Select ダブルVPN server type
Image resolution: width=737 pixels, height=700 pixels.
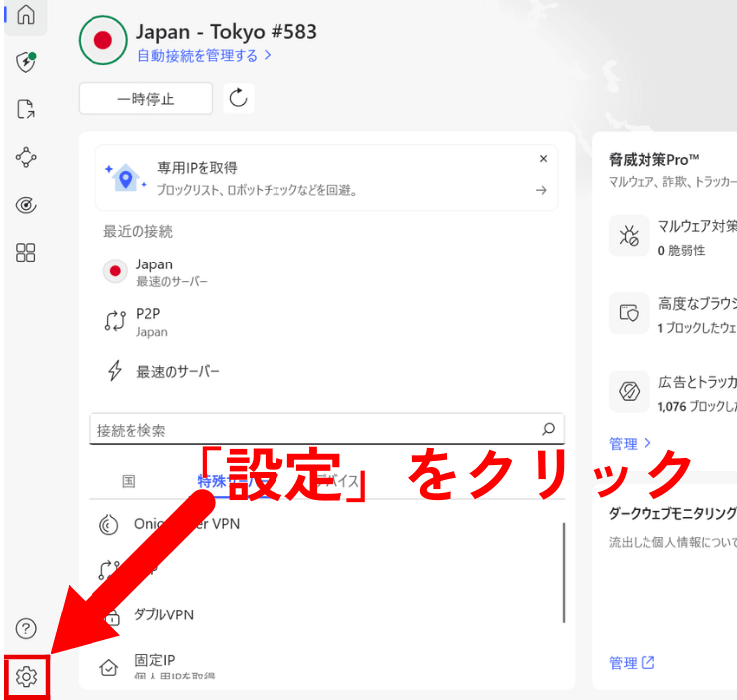point(164,614)
